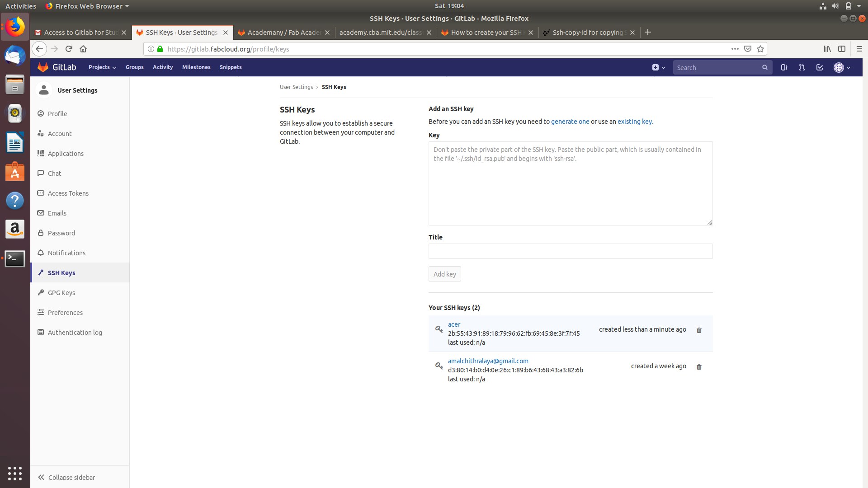868x488 pixels.
Task: Click the Key text area
Action: (570, 183)
